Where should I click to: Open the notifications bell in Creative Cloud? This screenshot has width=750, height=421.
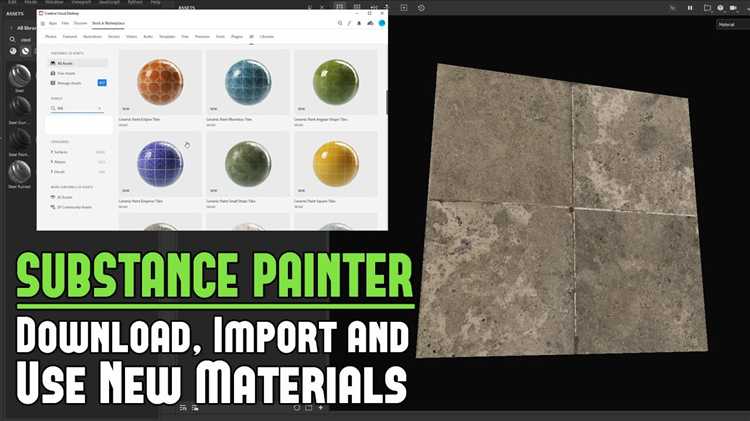(x=359, y=23)
